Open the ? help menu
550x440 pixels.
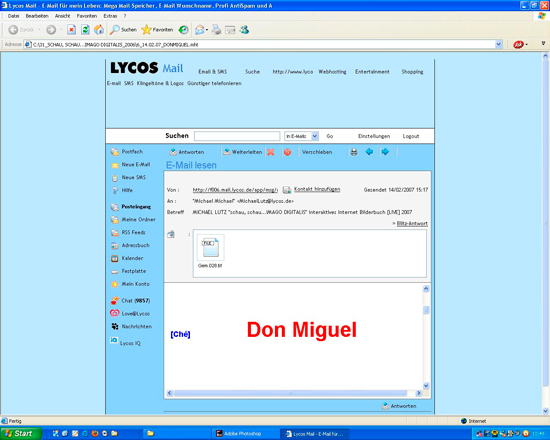point(125,16)
